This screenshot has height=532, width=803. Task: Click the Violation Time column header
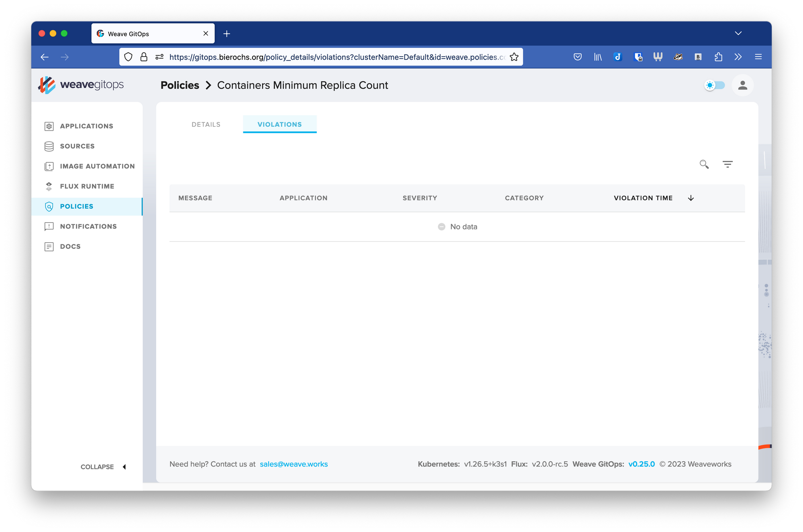pos(643,198)
